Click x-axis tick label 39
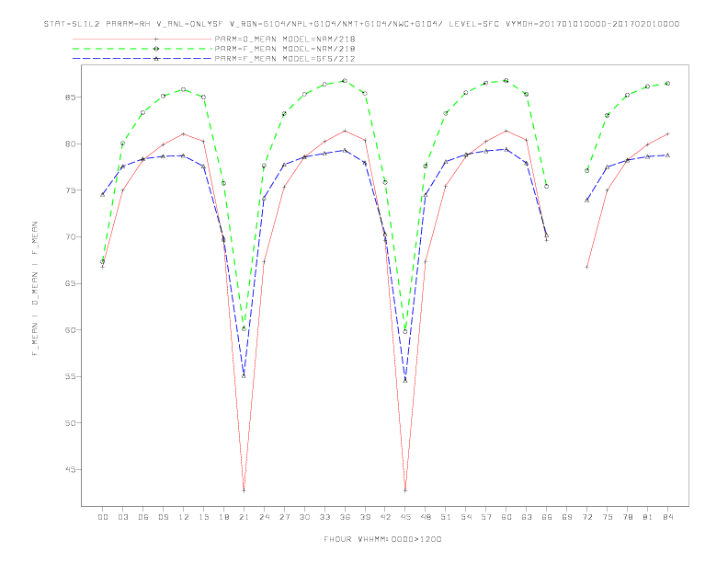Screen dimensions: 728x563 pyautogui.click(x=365, y=517)
